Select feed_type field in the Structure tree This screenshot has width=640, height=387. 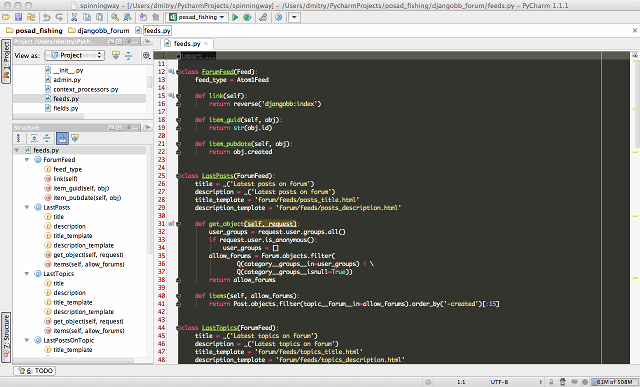(x=63, y=169)
